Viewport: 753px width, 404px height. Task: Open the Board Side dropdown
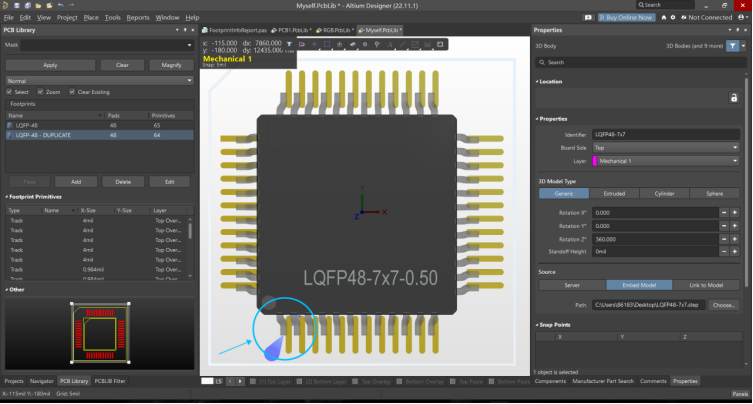click(x=665, y=146)
